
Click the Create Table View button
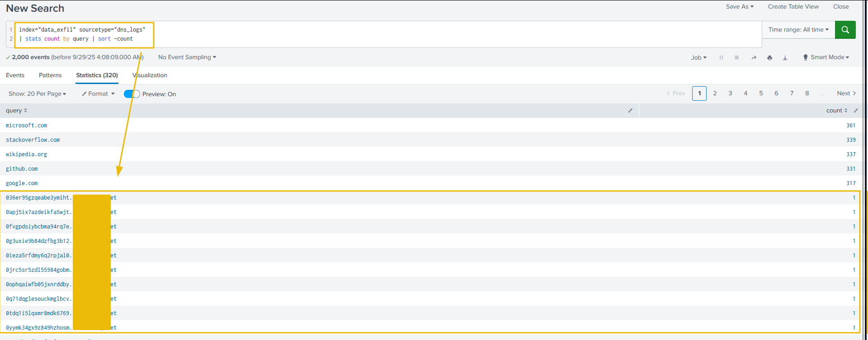(793, 7)
